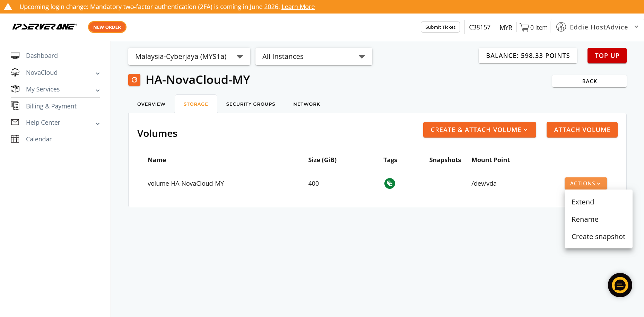The image size is (644, 317).
Task: Click the 400 size value
Action: tap(313, 183)
